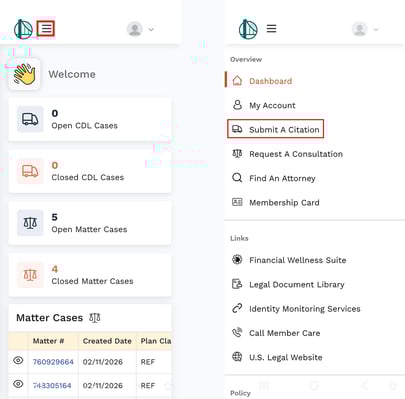Click the Request A Consultation scales icon

(x=237, y=153)
